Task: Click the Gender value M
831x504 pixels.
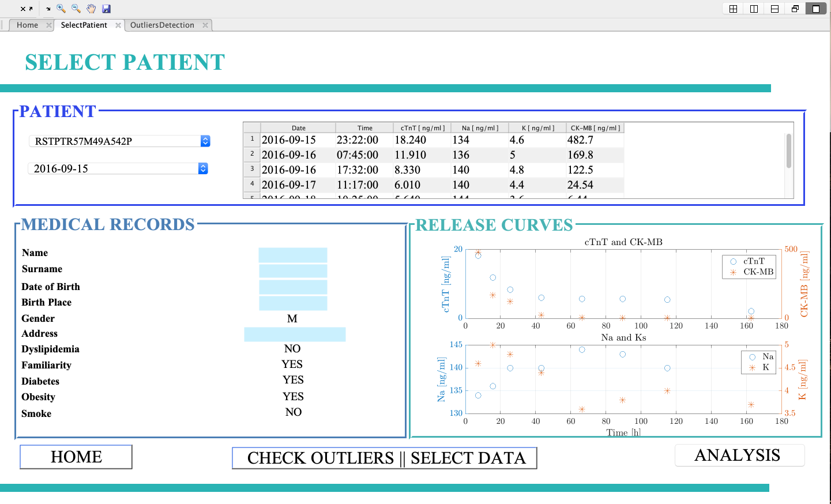Action: [292, 319]
